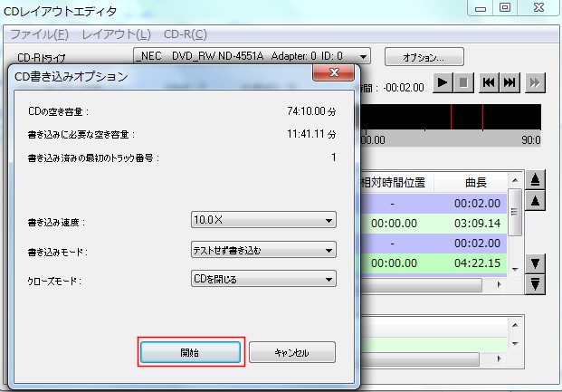Open the CD-R(C) menu
The image size is (562, 392).
coord(186,34)
